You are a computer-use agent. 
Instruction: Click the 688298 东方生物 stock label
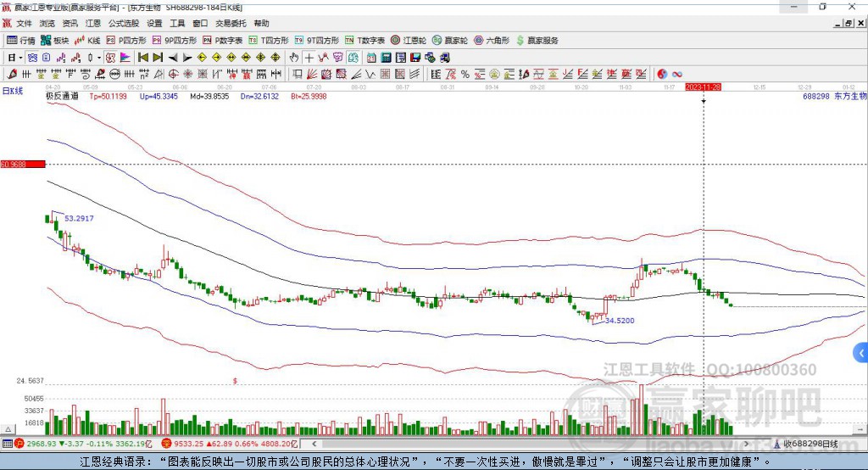tap(835, 96)
